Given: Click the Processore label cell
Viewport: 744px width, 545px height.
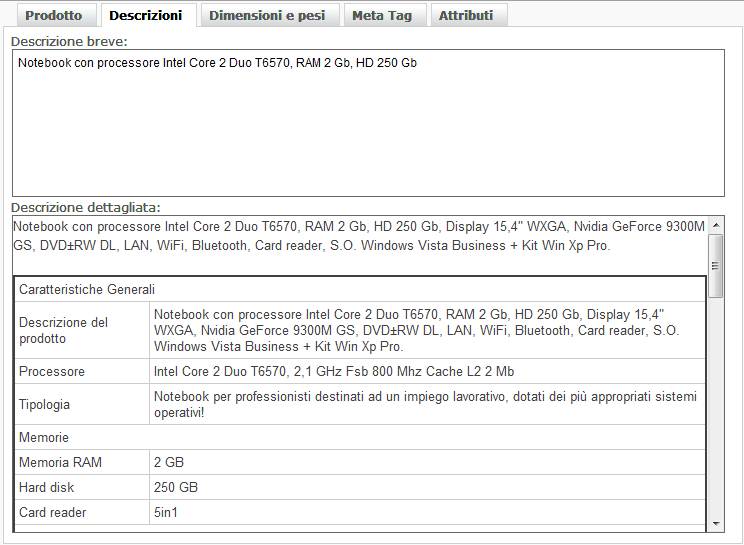Looking at the screenshot, I should (82, 372).
